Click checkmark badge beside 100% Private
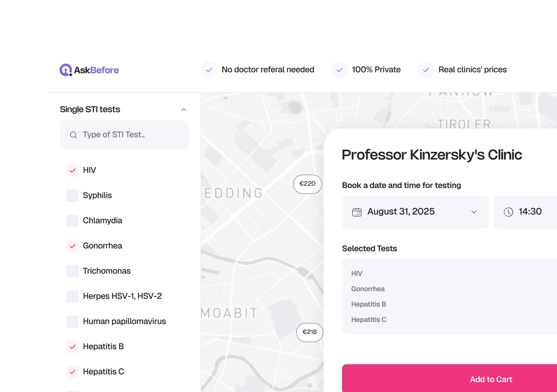This screenshot has height=392, width=557. [339, 70]
